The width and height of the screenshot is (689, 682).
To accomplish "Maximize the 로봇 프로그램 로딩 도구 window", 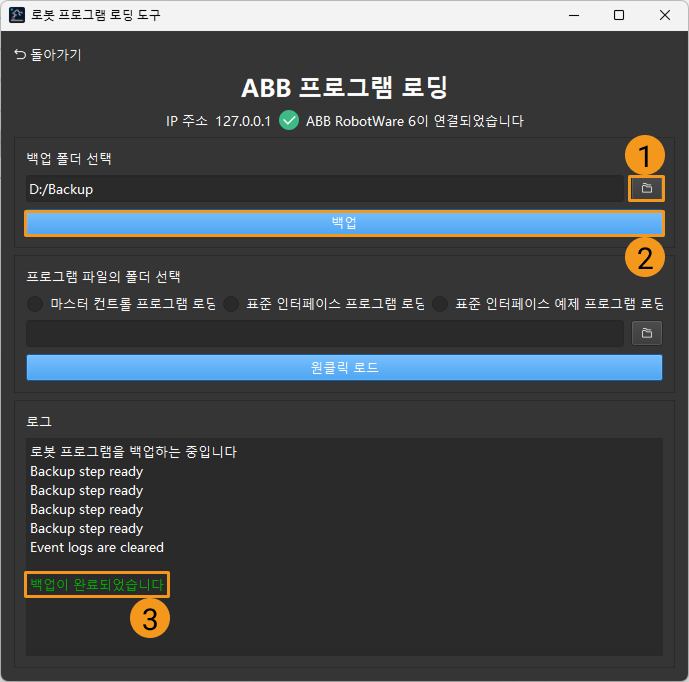I will (619, 15).
